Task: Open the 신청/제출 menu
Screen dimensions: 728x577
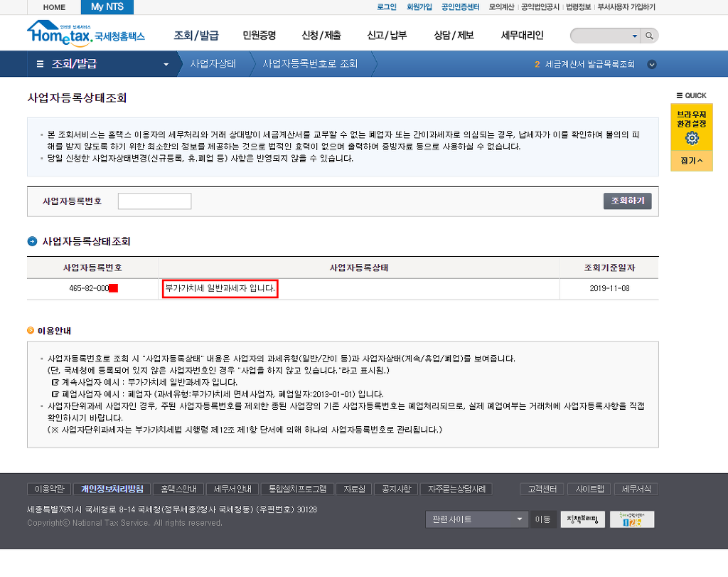Action: pyautogui.click(x=321, y=36)
